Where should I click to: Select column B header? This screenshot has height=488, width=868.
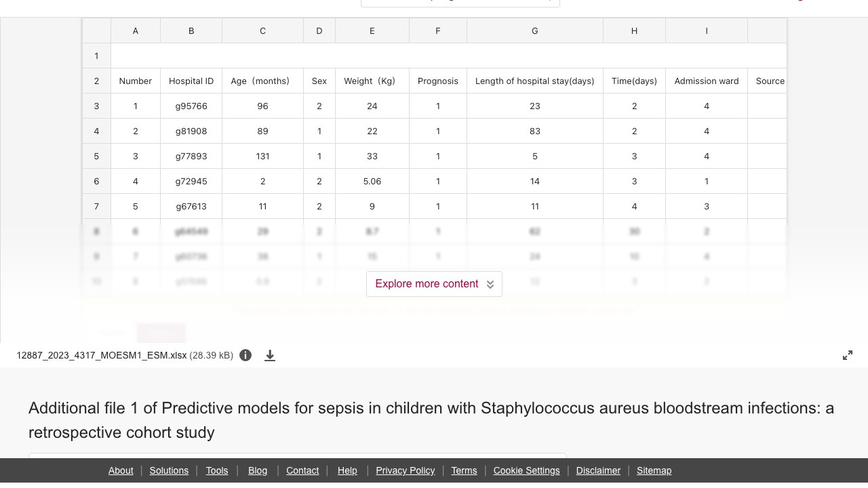(191, 30)
